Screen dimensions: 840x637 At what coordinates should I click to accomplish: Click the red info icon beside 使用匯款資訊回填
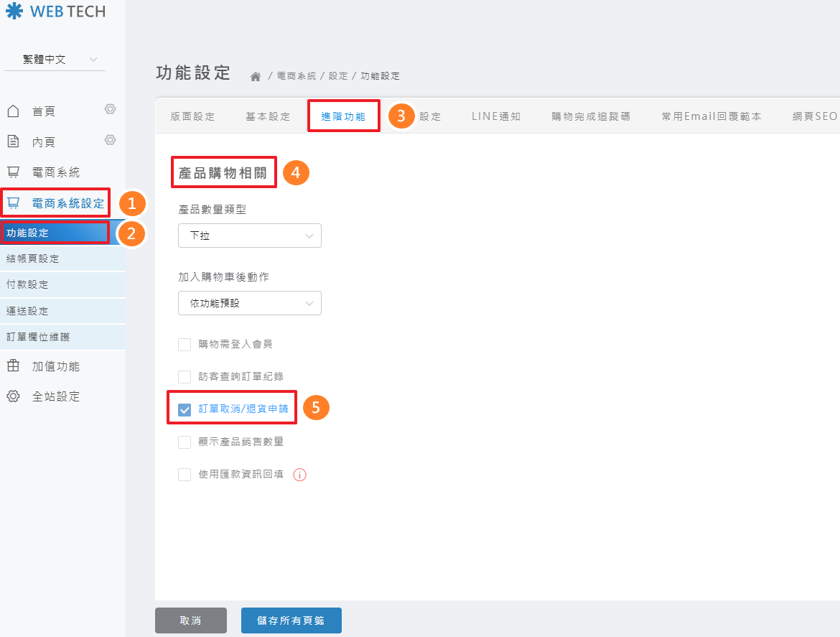point(300,475)
